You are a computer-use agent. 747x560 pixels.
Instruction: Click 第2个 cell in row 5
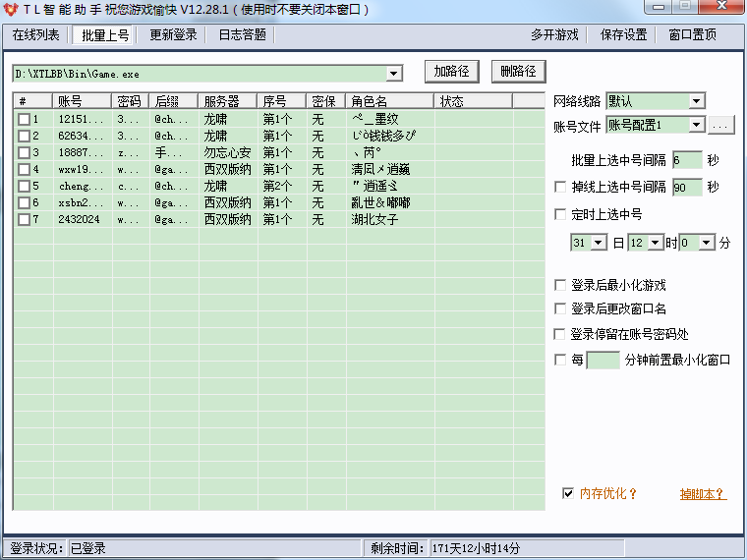(277, 186)
